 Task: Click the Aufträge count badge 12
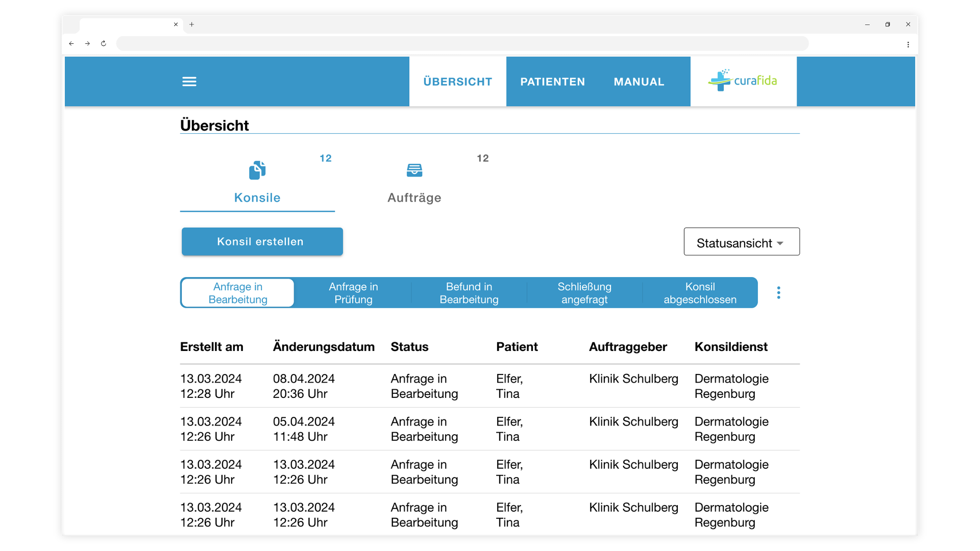click(x=483, y=159)
